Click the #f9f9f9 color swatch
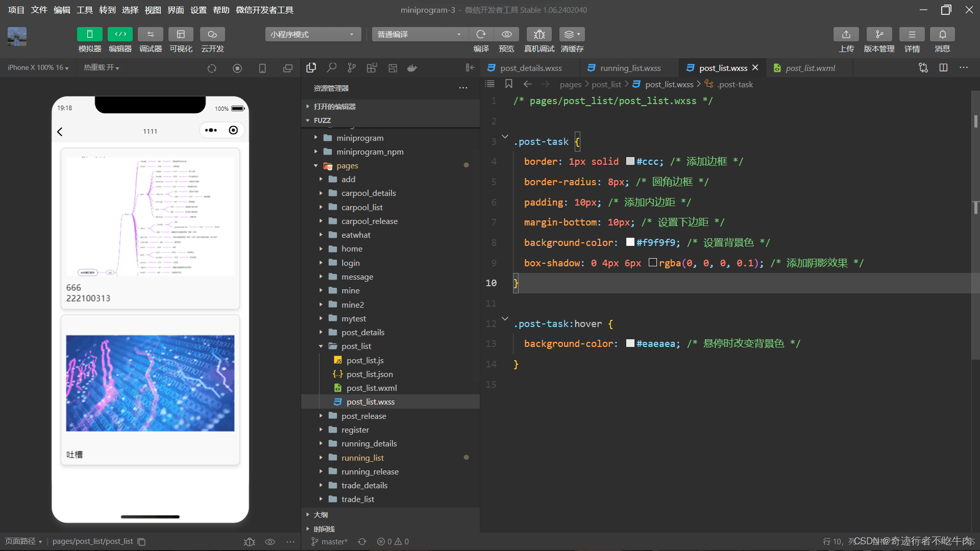The width and height of the screenshot is (980, 551). coord(630,242)
